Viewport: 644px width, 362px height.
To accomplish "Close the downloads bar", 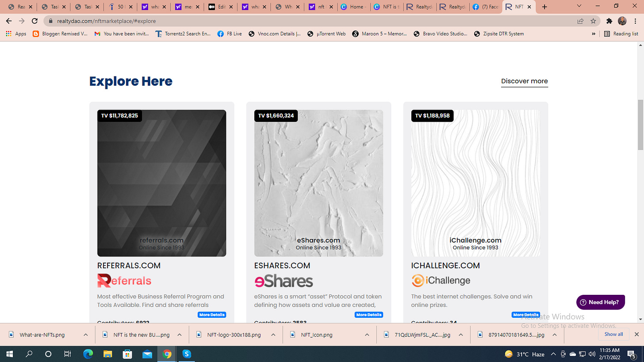I will point(636,334).
